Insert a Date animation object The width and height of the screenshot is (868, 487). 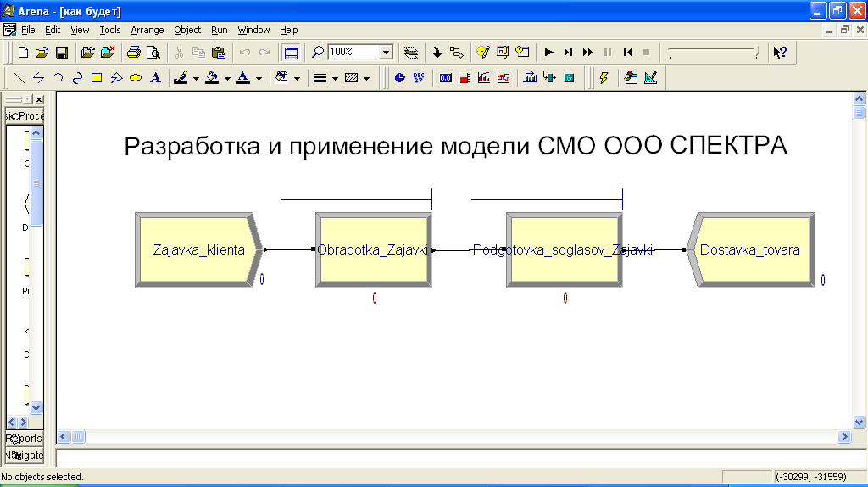pos(419,78)
